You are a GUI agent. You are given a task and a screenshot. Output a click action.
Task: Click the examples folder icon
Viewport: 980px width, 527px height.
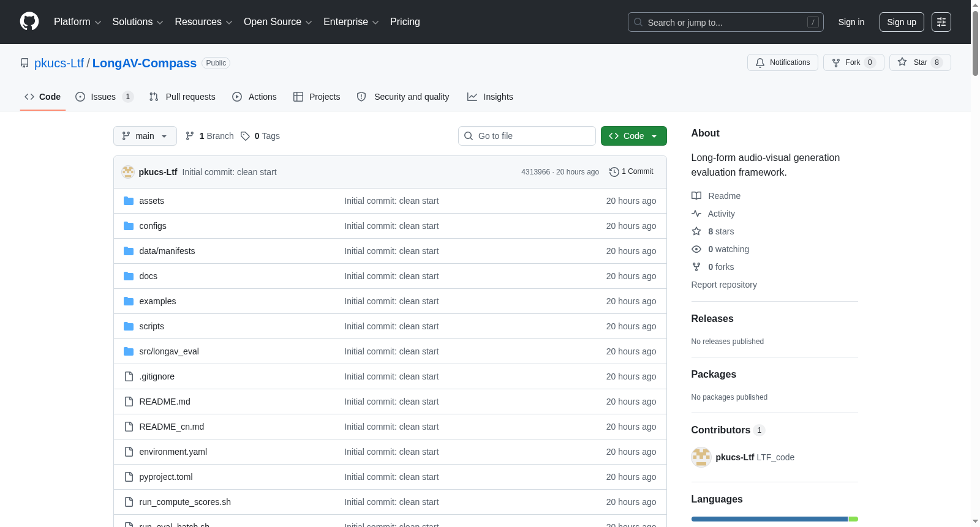(129, 301)
